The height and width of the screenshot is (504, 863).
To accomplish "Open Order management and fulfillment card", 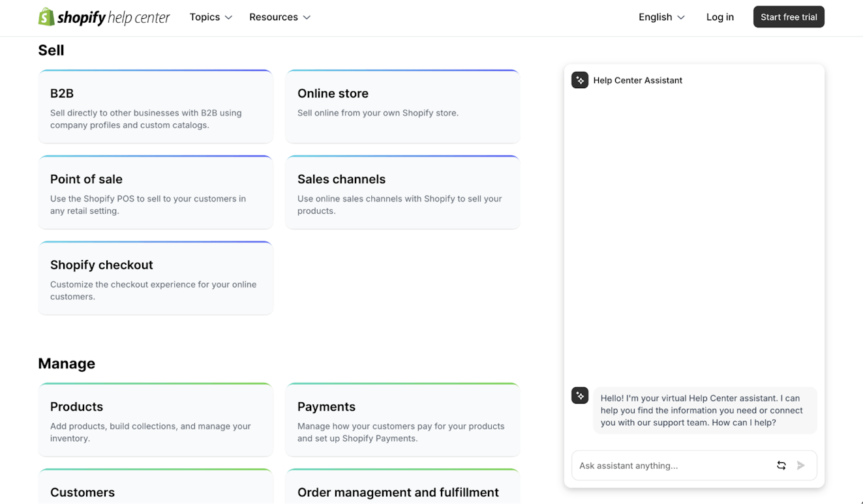I will pyautogui.click(x=402, y=490).
